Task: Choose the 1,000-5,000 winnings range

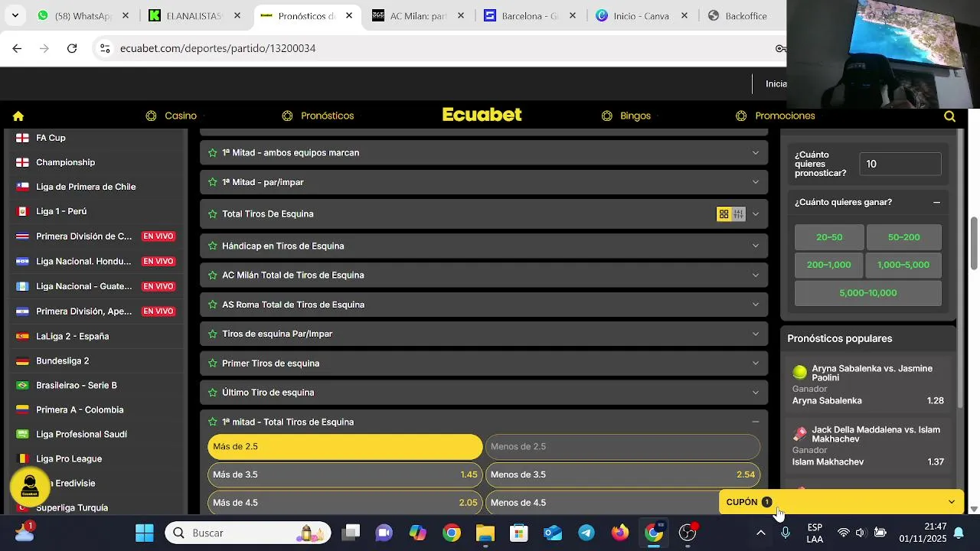Action: (x=903, y=265)
